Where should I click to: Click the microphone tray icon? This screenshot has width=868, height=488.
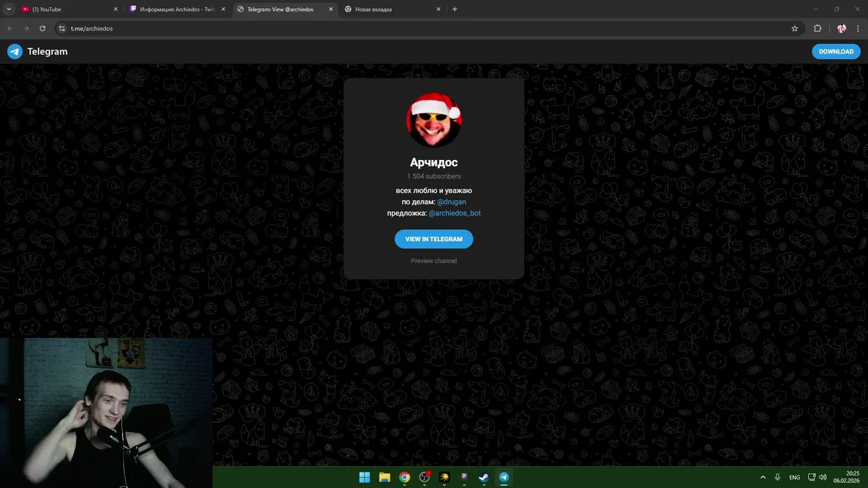coord(778,477)
